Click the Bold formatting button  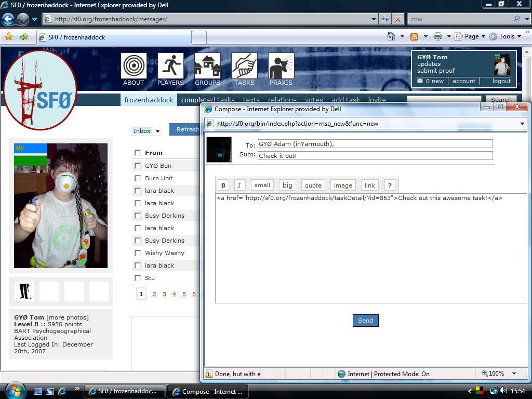223,185
